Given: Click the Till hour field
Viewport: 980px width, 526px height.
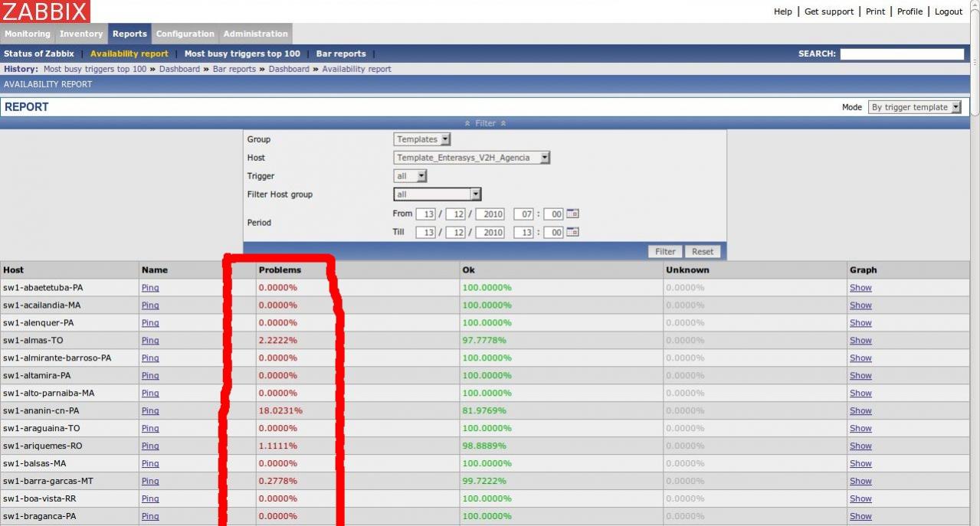Looking at the screenshot, I should 523,232.
